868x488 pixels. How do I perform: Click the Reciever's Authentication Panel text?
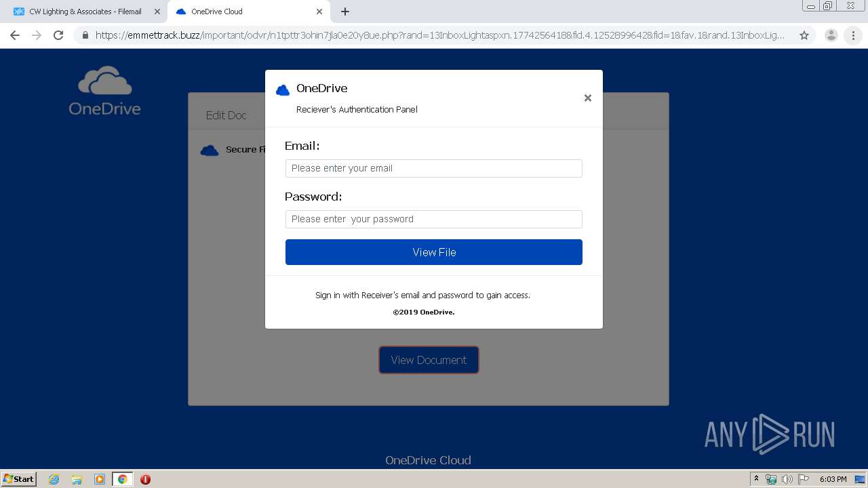pyautogui.click(x=357, y=109)
